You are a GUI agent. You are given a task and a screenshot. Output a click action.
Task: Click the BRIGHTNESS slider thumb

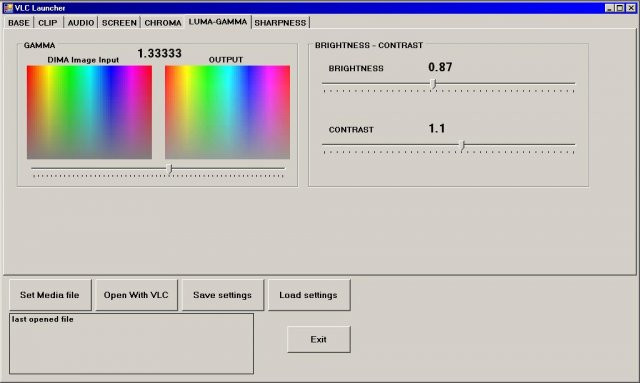(433, 84)
